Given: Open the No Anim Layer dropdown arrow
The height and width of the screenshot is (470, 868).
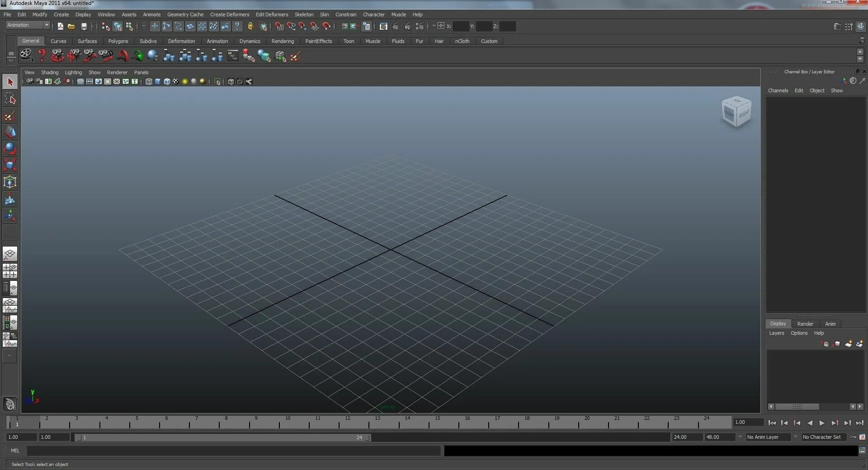Looking at the screenshot, I should (740, 437).
